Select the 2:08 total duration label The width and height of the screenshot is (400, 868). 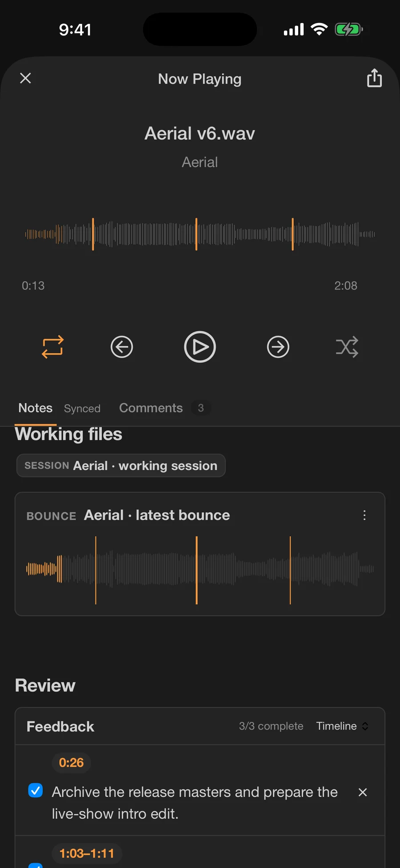346,285
